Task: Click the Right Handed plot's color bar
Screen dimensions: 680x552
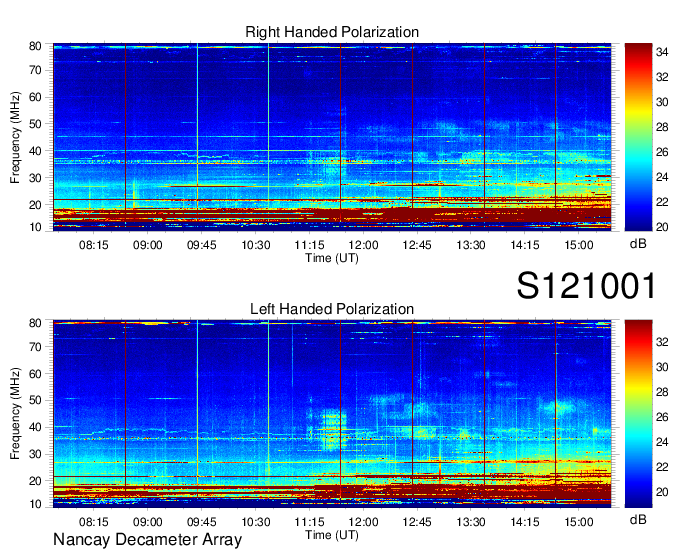Action: [638, 137]
